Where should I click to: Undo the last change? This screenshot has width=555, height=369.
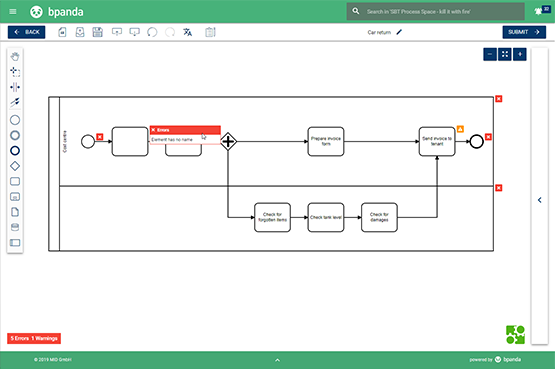(x=152, y=32)
